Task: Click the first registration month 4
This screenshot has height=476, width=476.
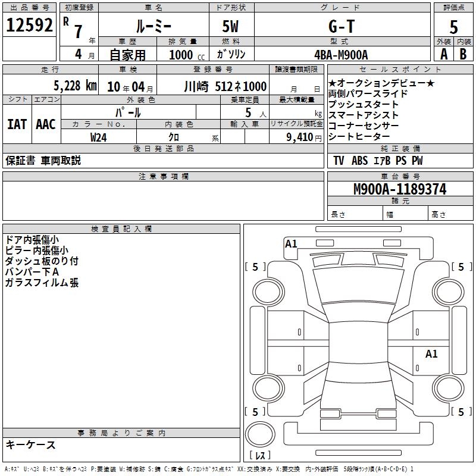Action: 79,54
